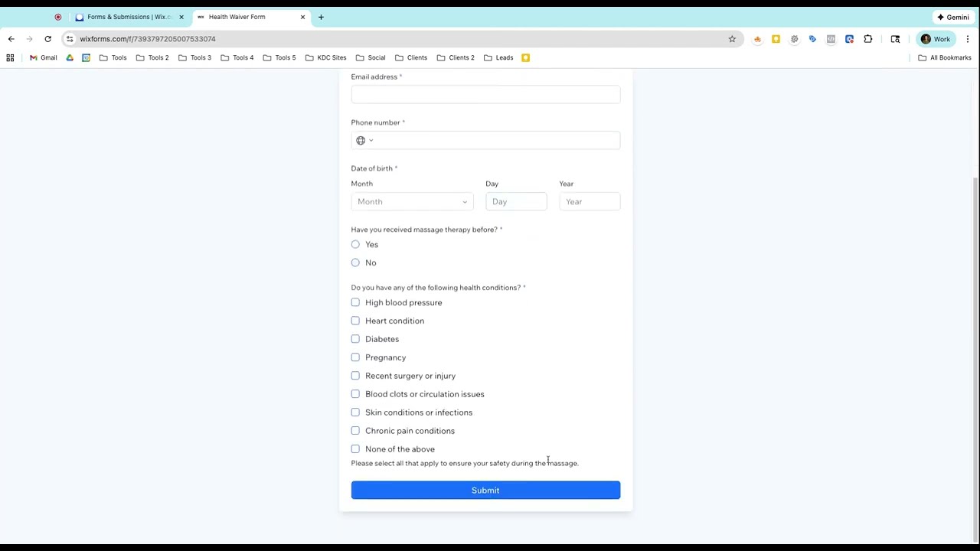
Task: Reload the current page
Action: point(47,39)
